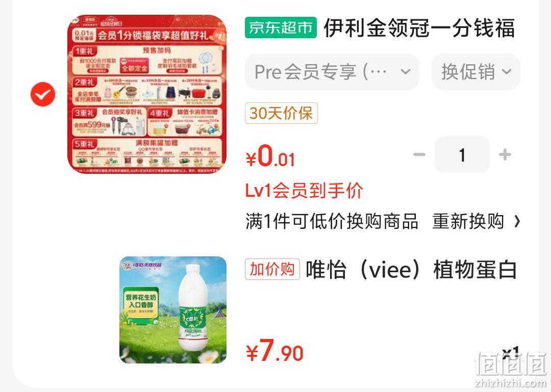The height and width of the screenshot is (392, 551).
Task: Uncheck the red item selection checkmark
Action: [43, 94]
